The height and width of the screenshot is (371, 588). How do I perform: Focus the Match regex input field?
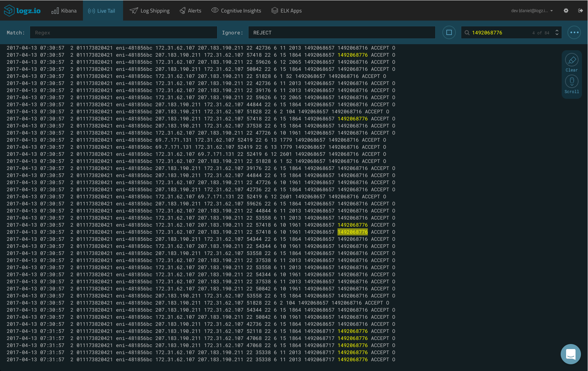pyautogui.click(x=123, y=33)
